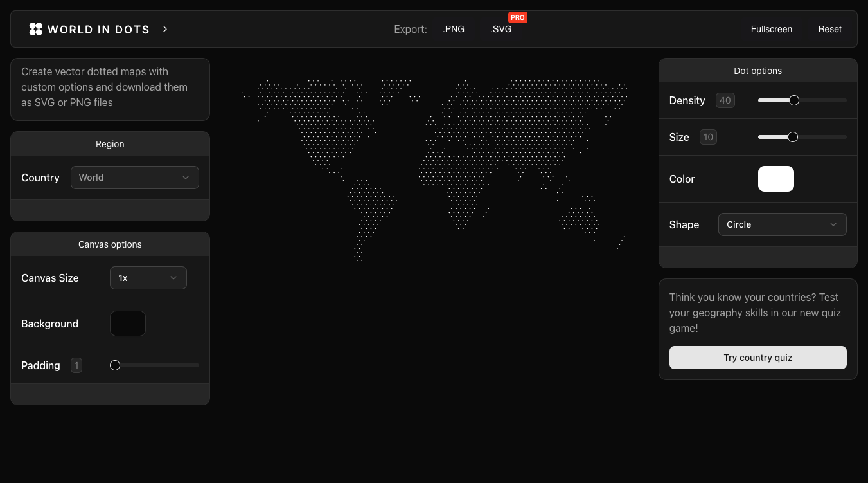Click the PRO badge above .SVG export
Viewport: 868px width, 483px height.
517,17
